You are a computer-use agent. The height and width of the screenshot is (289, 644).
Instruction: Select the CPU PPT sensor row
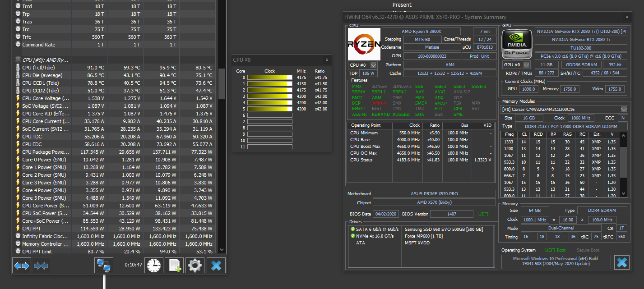(116, 229)
